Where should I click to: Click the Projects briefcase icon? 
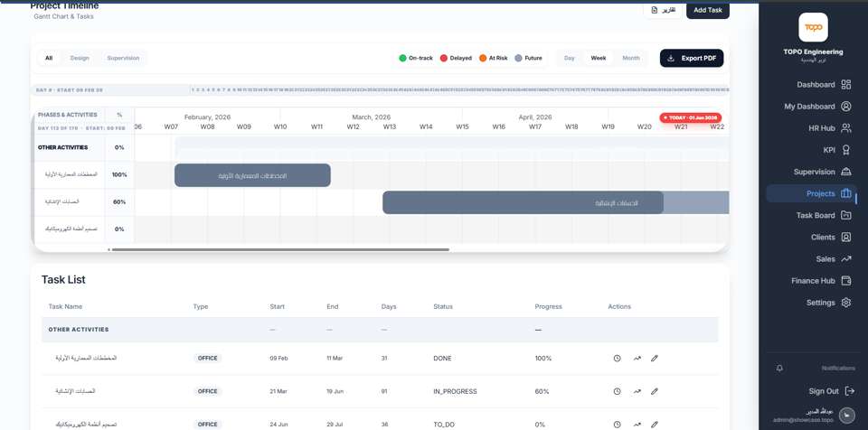click(845, 193)
